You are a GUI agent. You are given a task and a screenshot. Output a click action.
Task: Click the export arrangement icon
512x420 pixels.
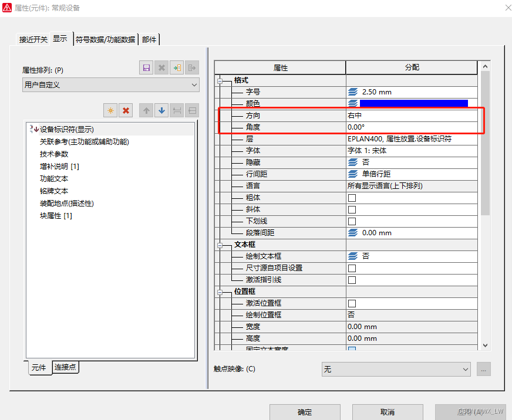(192, 68)
